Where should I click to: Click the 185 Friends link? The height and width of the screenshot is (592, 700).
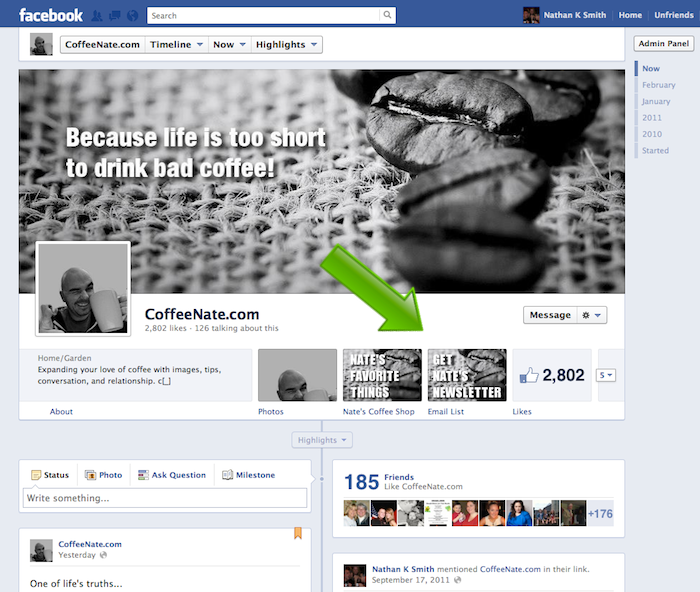click(x=399, y=477)
